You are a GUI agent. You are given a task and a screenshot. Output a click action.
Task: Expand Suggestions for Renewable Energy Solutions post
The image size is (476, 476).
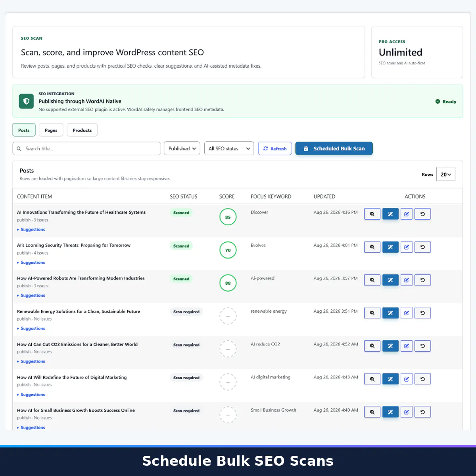[x=31, y=328]
